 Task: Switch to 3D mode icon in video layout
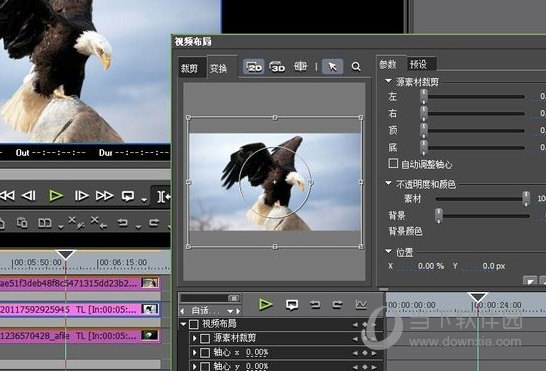click(277, 67)
